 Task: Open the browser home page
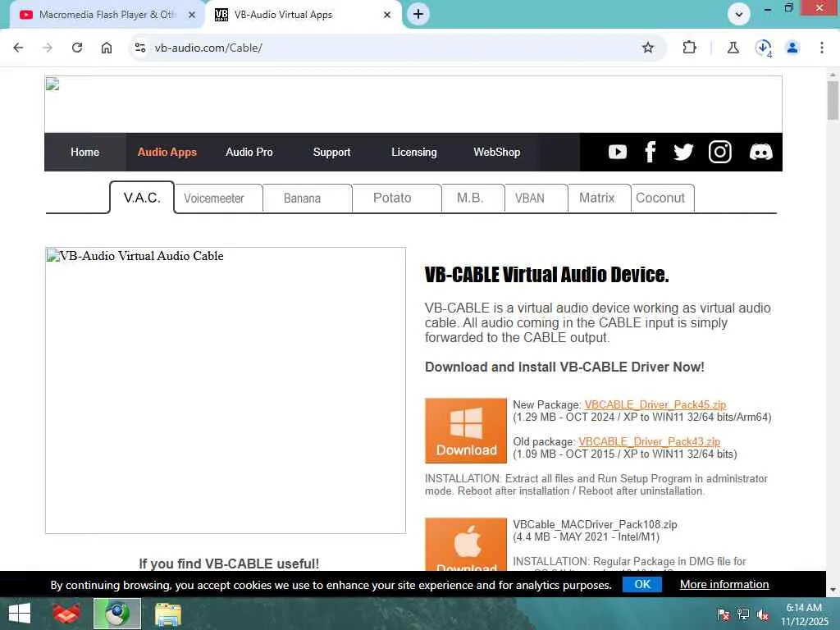[107, 48]
